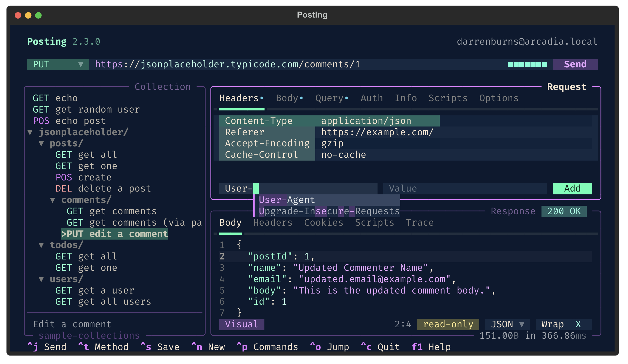Click the read-only indicator

tap(448, 324)
